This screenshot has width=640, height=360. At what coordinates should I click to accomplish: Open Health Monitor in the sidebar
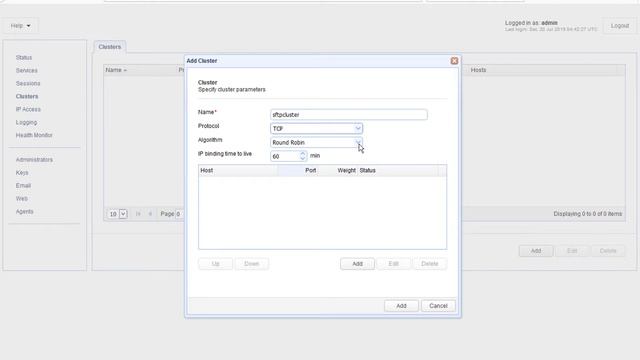pos(34,135)
